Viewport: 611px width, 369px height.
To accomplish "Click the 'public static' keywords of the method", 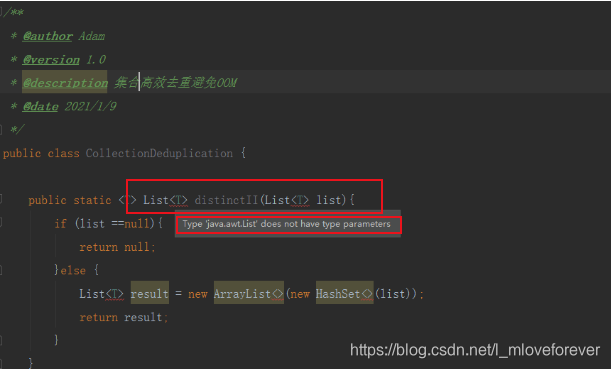I will (70, 200).
